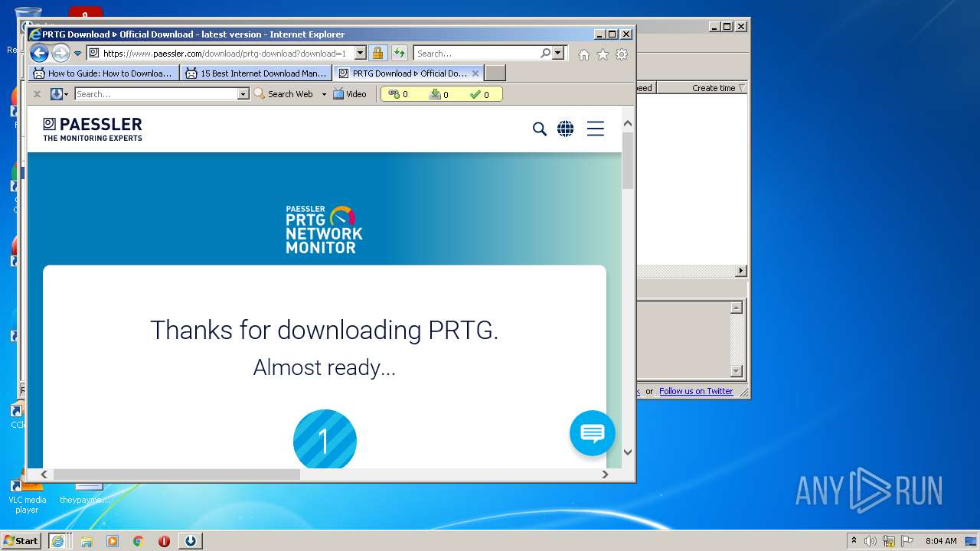This screenshot has width=980, height=551.
Task: Click the completed checkmark counter icon
Action: pyautogui.click(x=475, y=94)
